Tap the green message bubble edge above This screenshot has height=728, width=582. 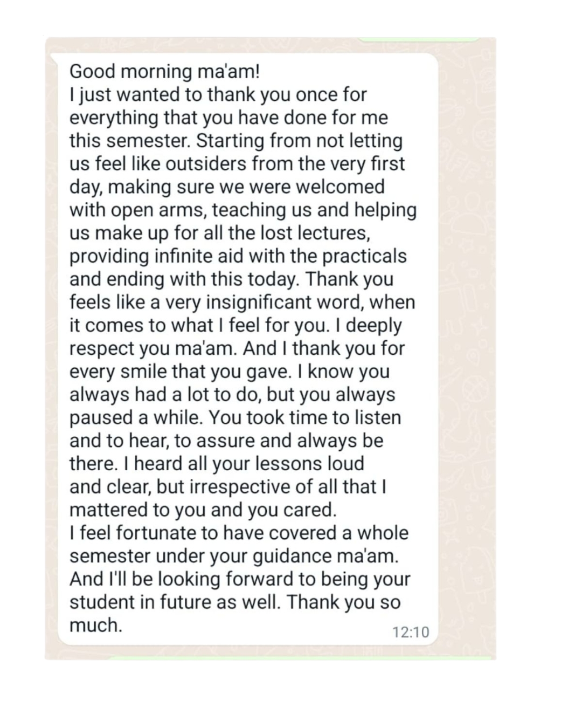(418, 39)
